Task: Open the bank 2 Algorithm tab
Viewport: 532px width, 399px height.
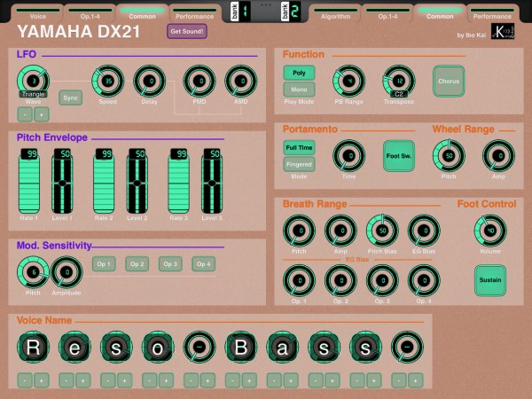Action: [x=335, y=14]
